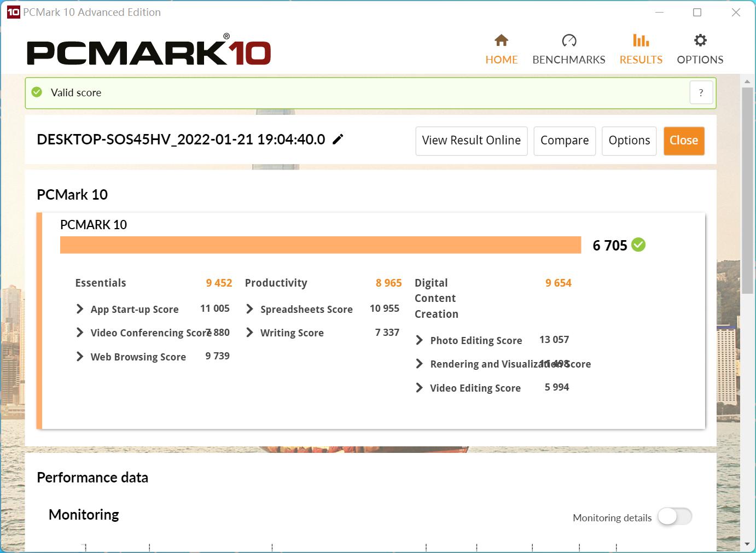Viewport: 756px width, 553px height.
Task: Click the Digital Content Creation score 9 654
Action: pyautogui.click(x=558, y=283)
